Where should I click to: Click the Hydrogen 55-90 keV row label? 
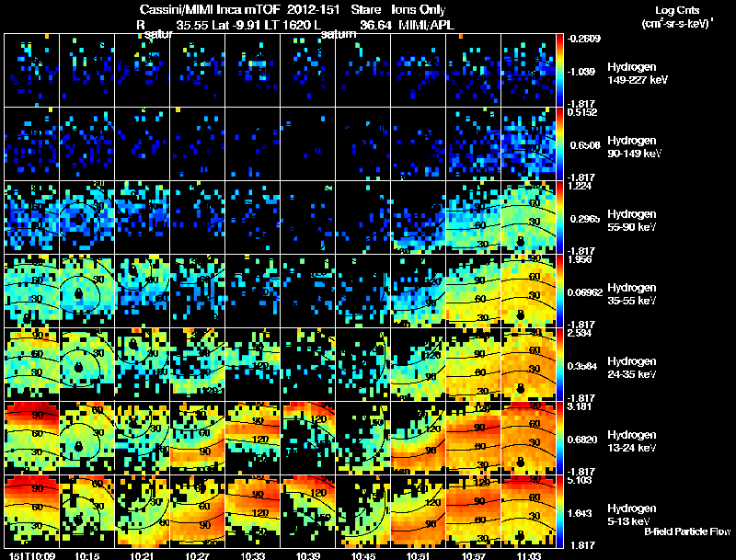[632, 221]
